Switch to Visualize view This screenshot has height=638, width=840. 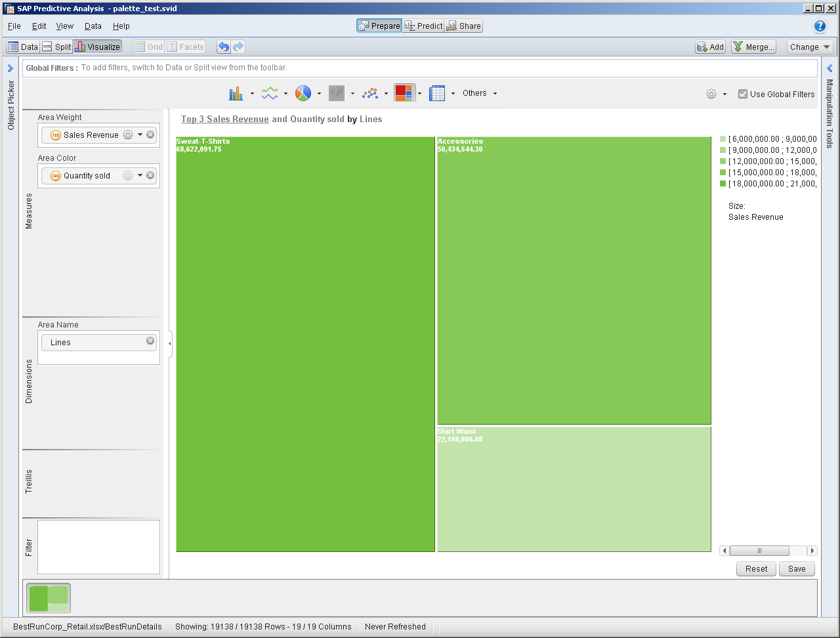point(97,47)
